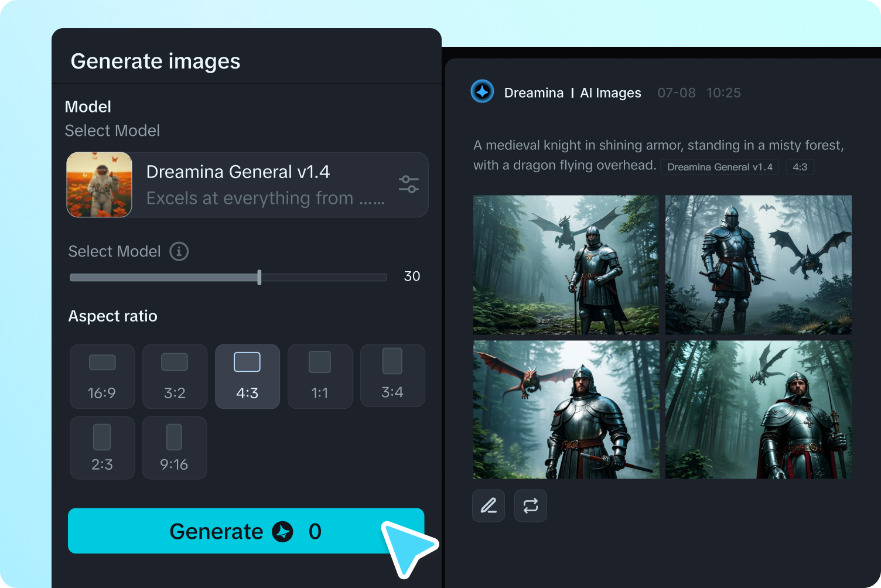Enable the 1:1 aspect ratio option

pos(320,376)
